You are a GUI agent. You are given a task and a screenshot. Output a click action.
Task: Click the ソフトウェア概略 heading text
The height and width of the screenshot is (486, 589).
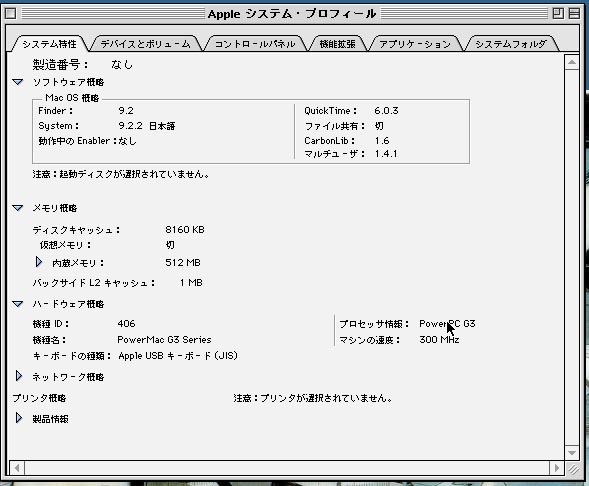68,82
